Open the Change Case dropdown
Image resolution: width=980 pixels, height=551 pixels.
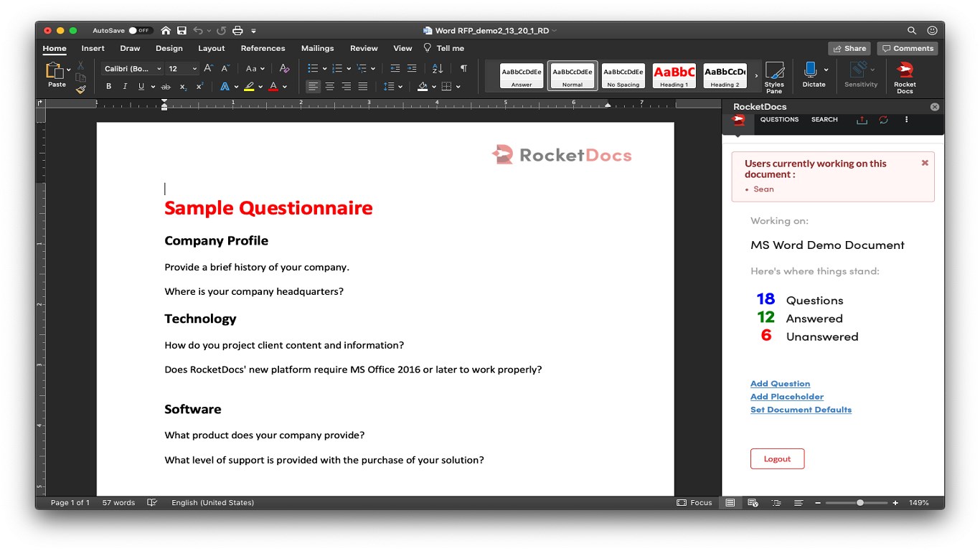tap(255, 69)
